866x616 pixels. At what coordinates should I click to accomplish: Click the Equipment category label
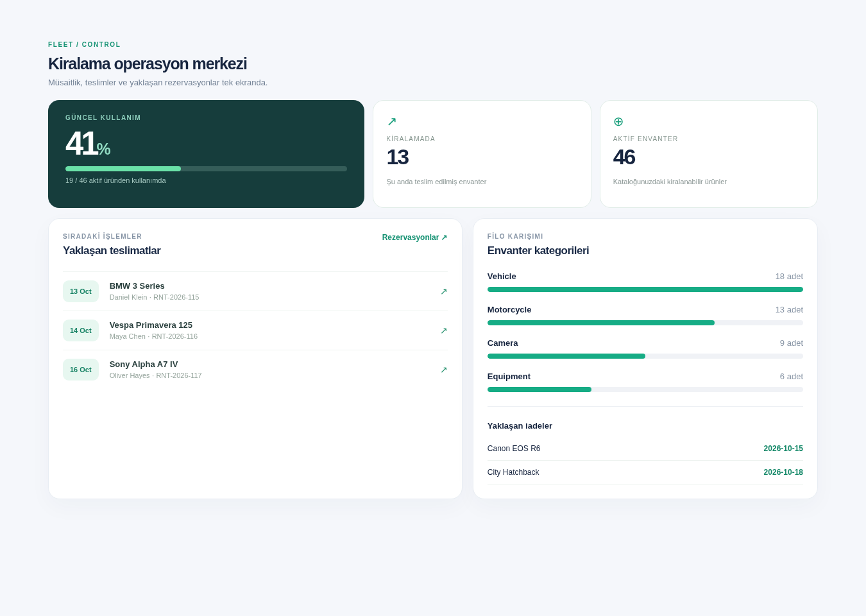(509, 377)
